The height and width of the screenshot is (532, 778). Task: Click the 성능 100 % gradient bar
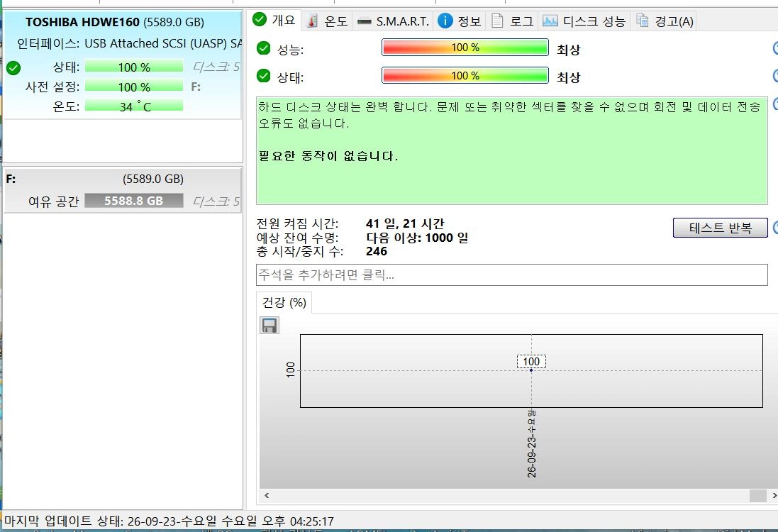pos(465,48)
